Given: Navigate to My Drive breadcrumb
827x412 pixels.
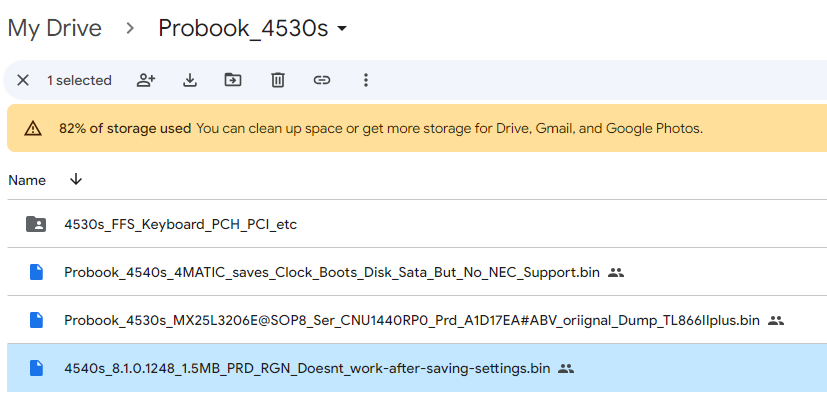Looking at the screenshot, I should (54, 28).
